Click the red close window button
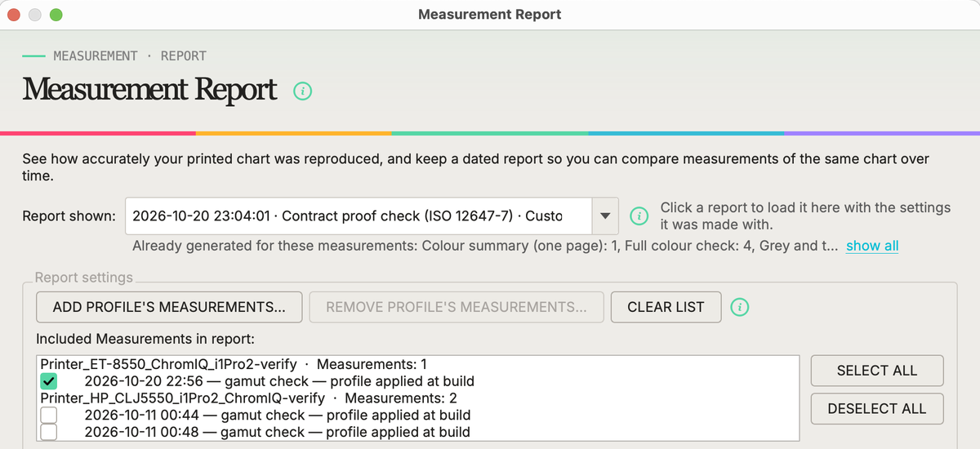This screenshot has height=449, width=980. [15, 15]
